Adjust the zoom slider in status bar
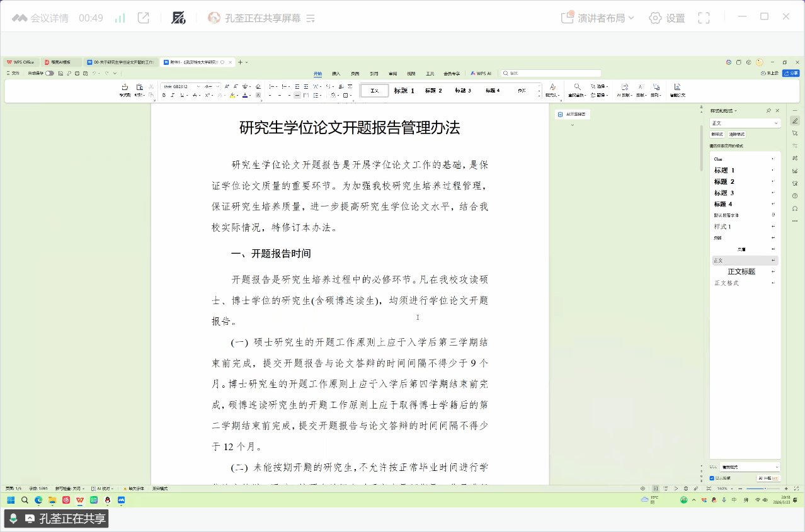Image resolution: width=805 pixels, height=532 pixels. [x=767, y=489]
